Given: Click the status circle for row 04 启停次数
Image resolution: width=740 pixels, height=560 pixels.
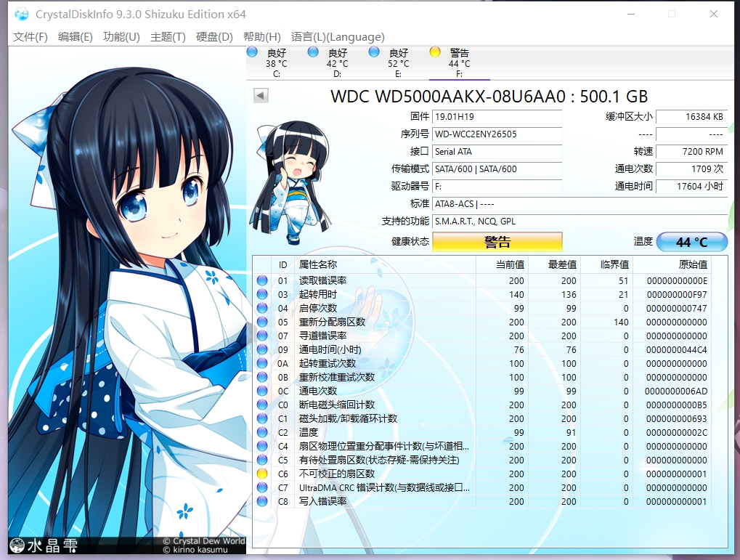Looking at the screenshot, I should [x=262, y=308].
